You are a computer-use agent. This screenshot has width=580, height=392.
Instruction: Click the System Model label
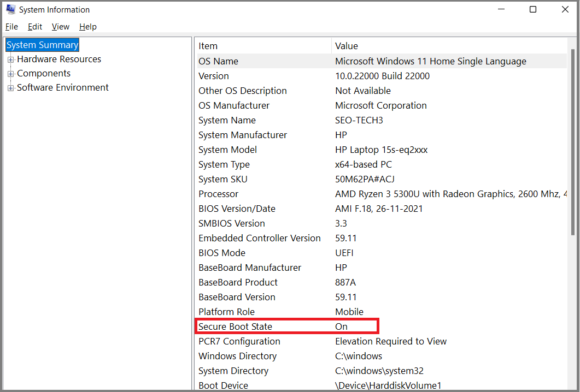pyautogui.click(x=227, y=150)
